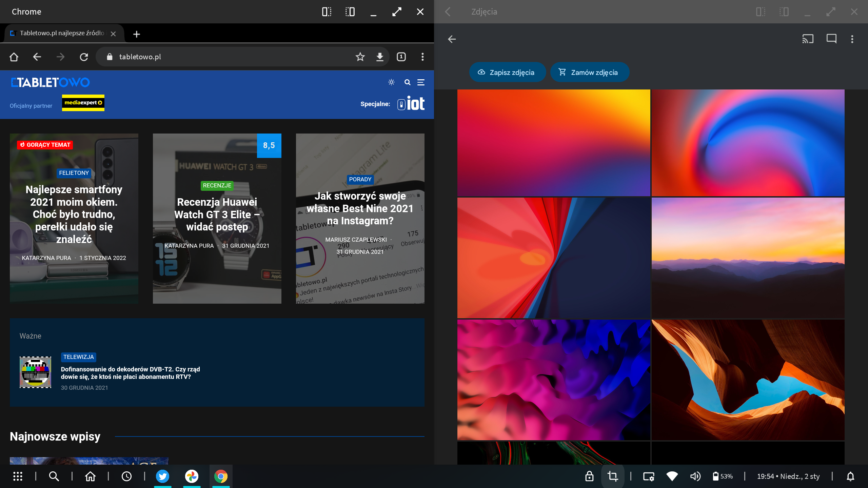Open Zdjęcia more options menu
868x488 pixels.
pos(852,39)
